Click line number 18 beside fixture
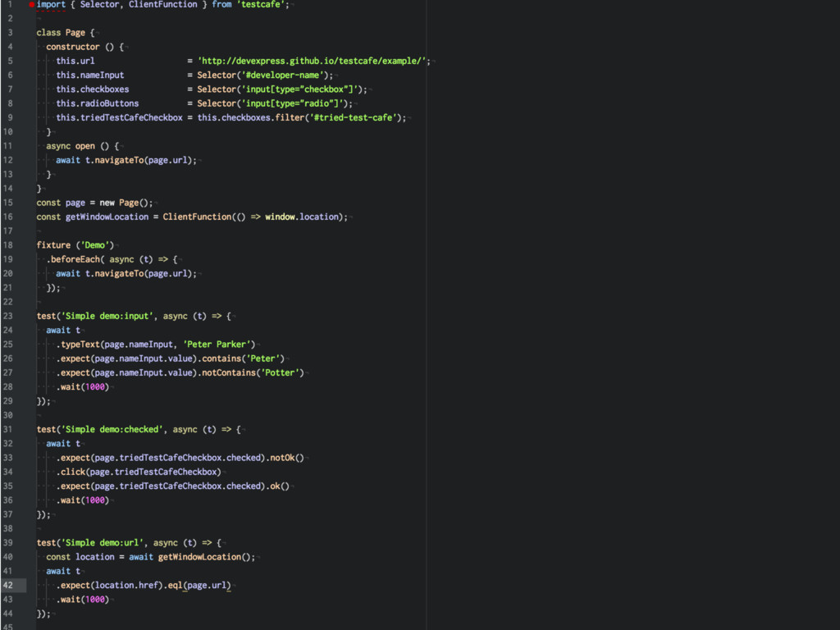Viewport: 840px width, 630px height. point(7,245)
